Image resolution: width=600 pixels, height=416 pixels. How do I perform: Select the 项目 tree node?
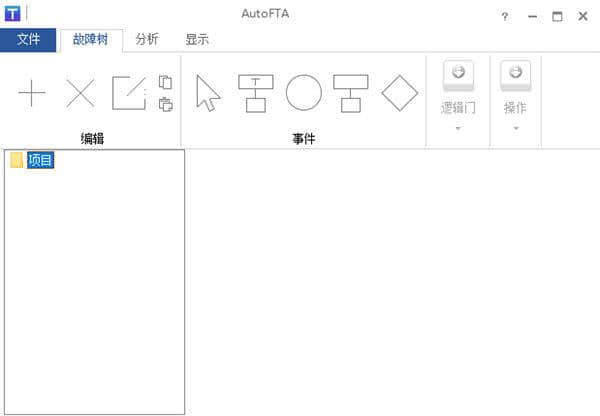[40, 161]
